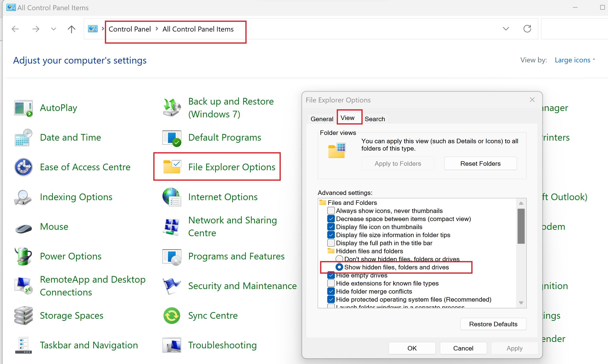
Task: Open the AutoPlay icon
Action: click(x=23, y=108)
